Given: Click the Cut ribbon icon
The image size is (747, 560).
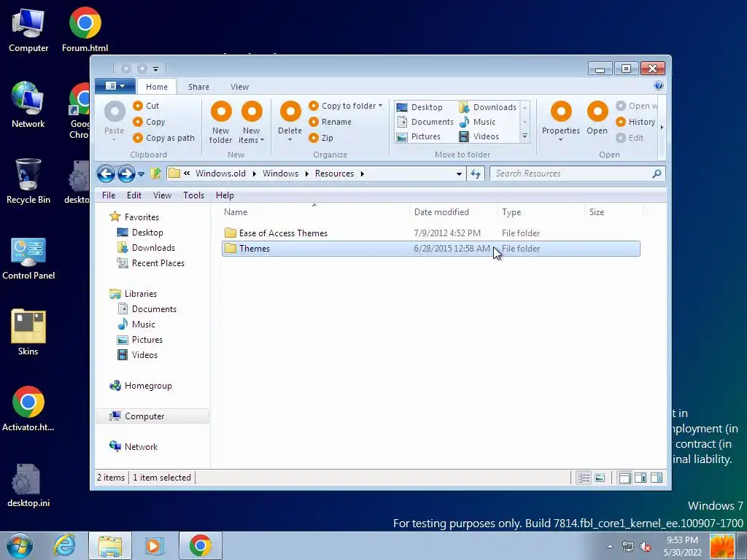Looking at the screenshot, I should click(138, 106).
